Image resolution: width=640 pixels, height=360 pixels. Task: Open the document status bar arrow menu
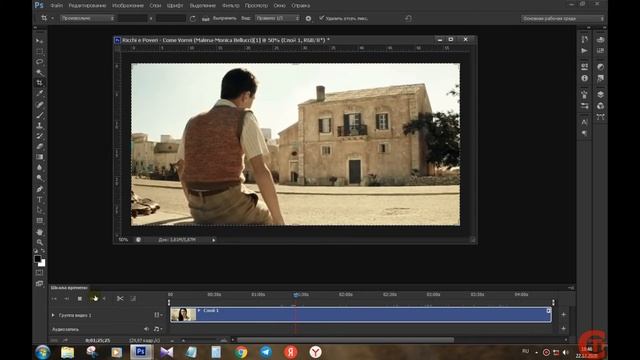click(x=213, y=240)
